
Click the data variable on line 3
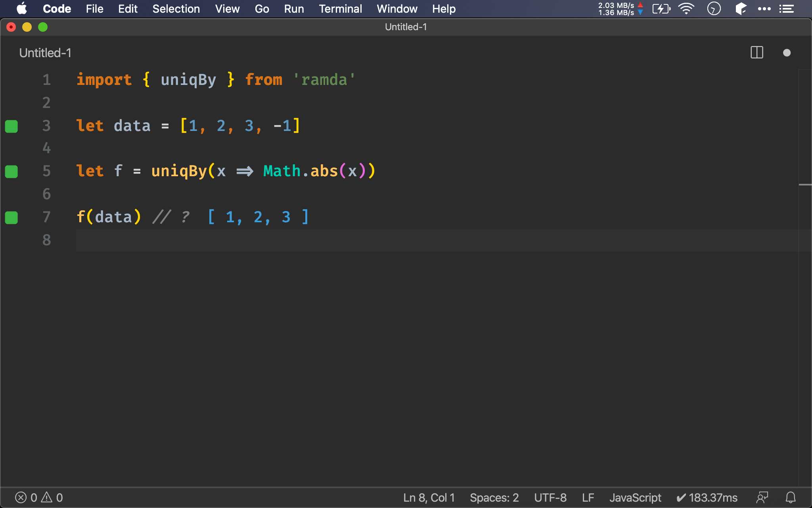pyautogui.click(x=132, y=126)
